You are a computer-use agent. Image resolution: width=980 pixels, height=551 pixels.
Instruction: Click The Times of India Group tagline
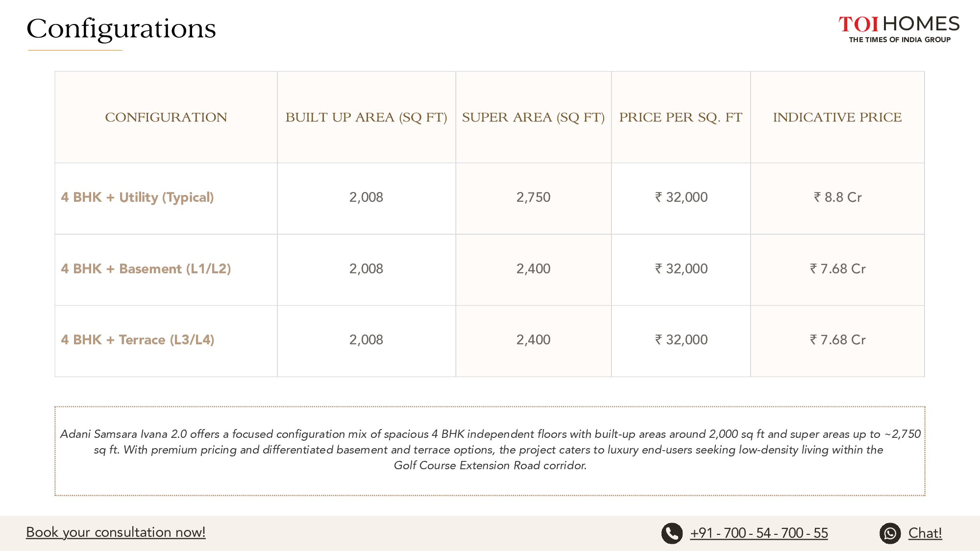900,40
